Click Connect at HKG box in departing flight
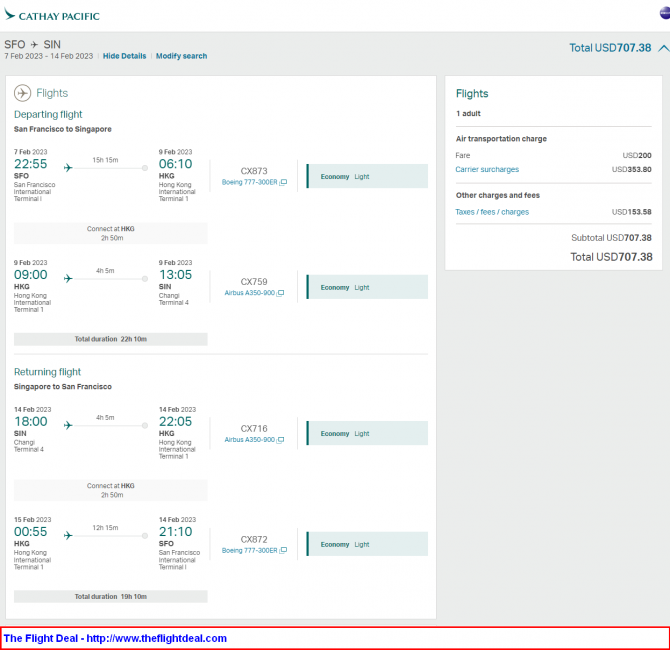The width and height of the screenshot is (670, 650). tap(111, 233)
